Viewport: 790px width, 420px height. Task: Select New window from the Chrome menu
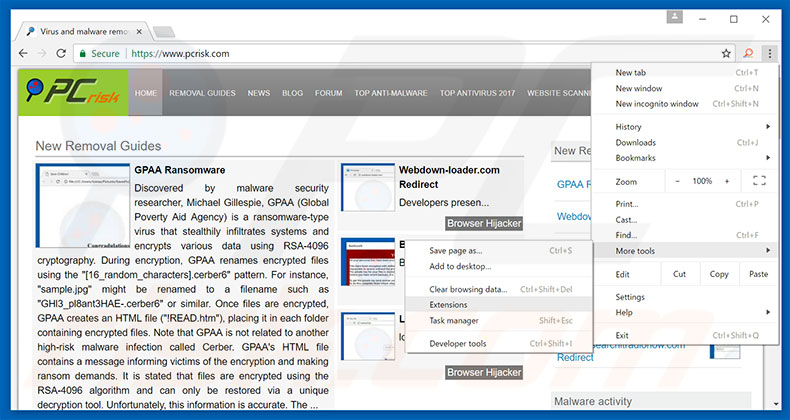[686, 88]
